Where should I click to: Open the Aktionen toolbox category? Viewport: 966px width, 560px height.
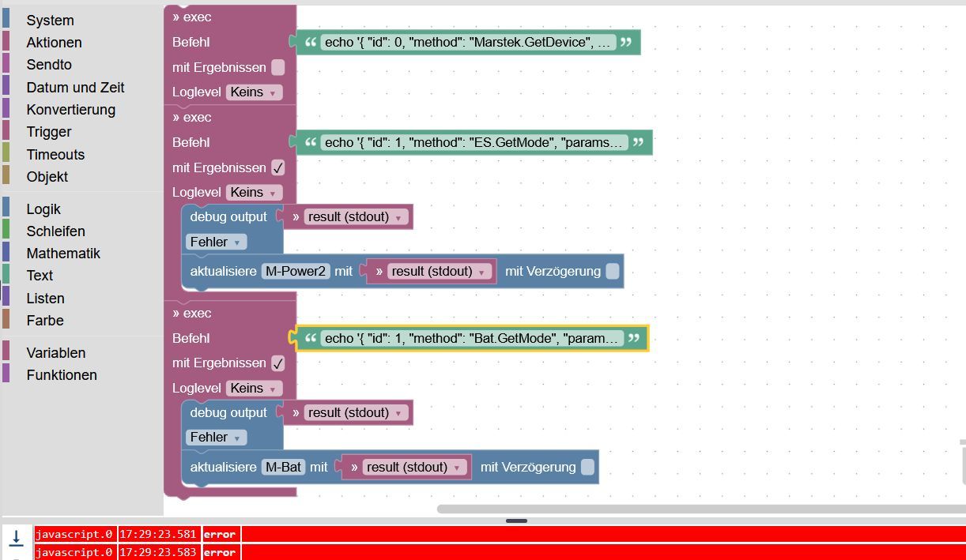click(x=54, y=43)
